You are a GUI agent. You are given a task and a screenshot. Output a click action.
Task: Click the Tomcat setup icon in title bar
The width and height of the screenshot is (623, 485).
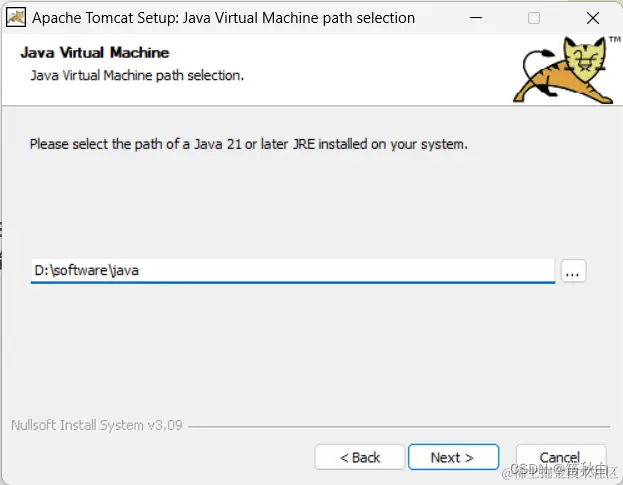click(x=16, y=17)
